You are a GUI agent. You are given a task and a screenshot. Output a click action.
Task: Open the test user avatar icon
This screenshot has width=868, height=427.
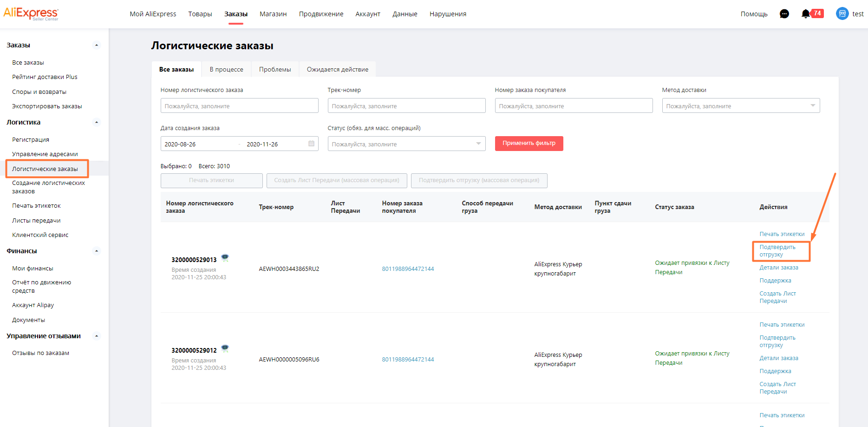tap(842, 14)
